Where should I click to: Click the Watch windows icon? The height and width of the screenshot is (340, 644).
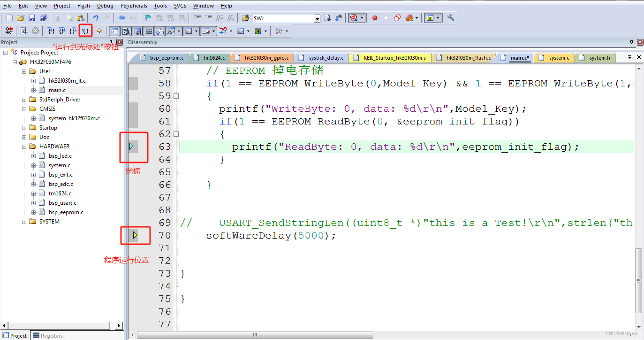[171, 31]
